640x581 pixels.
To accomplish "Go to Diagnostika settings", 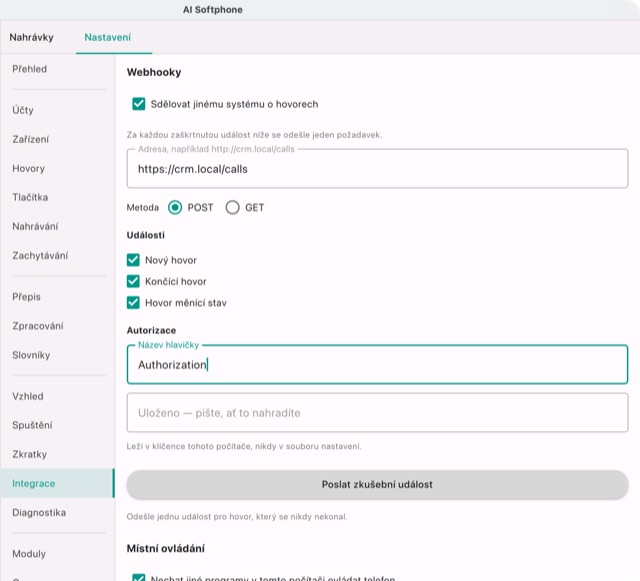I will (39, 513).
